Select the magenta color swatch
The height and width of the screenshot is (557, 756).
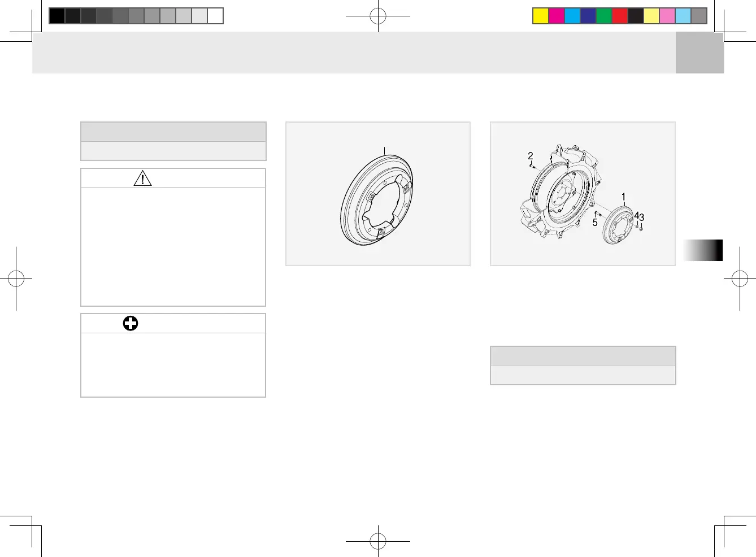557,16
